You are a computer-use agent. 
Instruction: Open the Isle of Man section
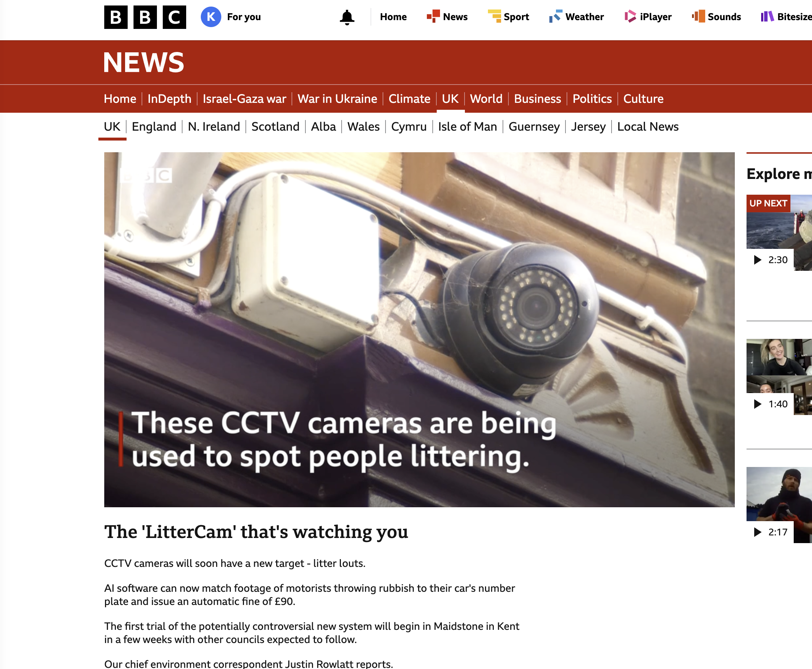467,126
